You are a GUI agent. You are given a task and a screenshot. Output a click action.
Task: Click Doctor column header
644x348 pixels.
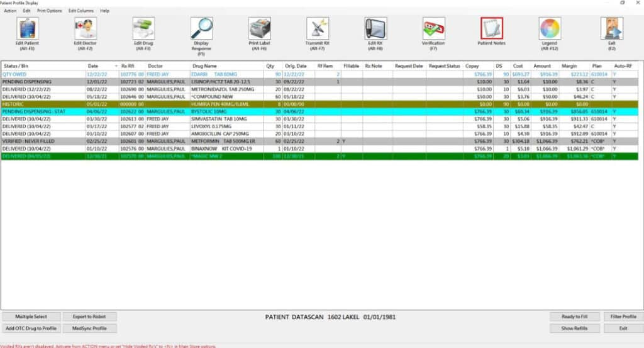(155, 66)
